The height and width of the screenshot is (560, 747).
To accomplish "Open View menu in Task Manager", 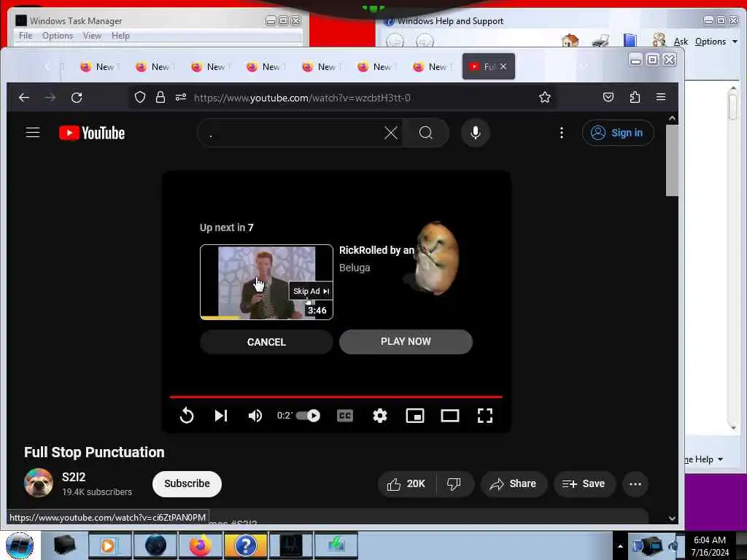I will click(x=92, y=36).
